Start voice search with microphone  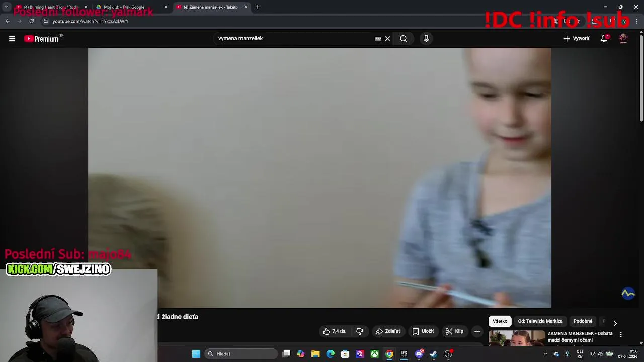pos(426,39)
